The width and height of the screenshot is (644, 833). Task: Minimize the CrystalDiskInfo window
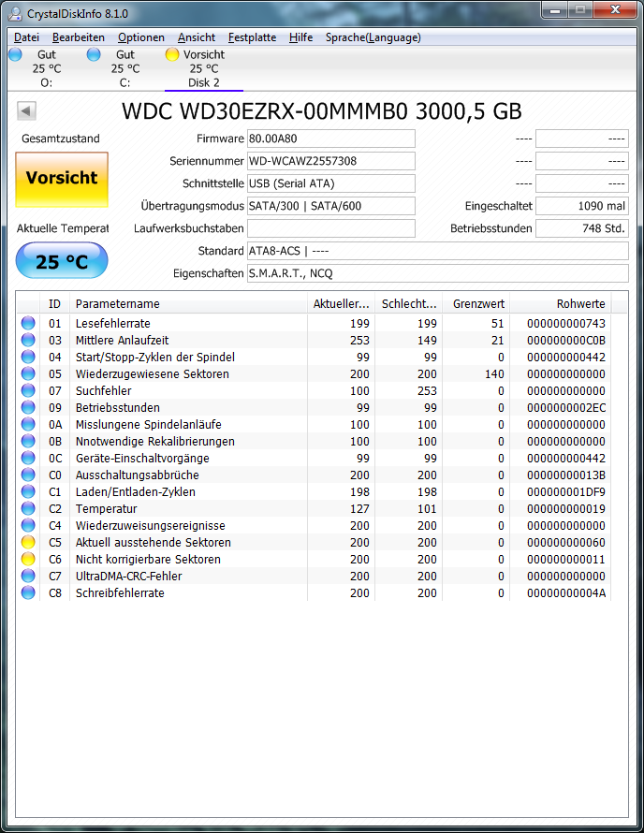tap(555, 9)
